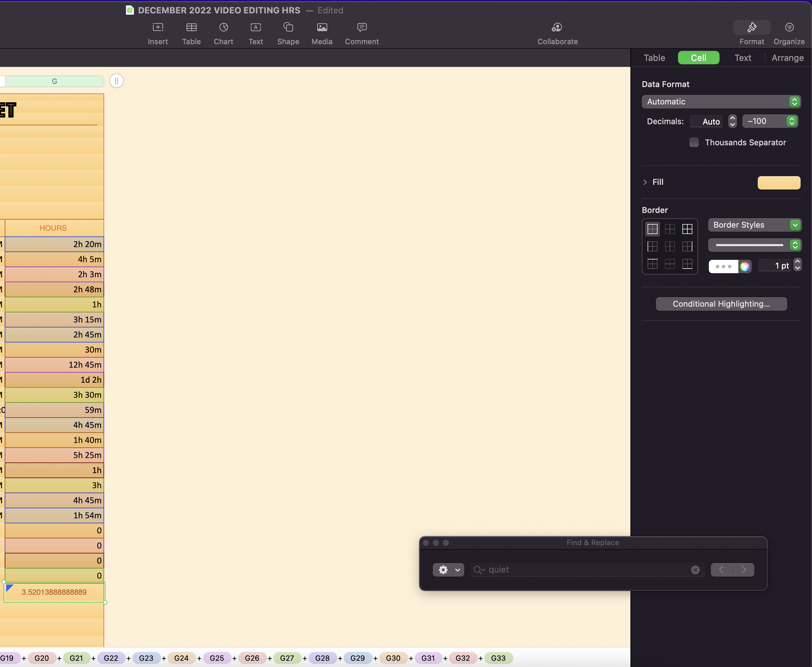Click the orange Fill color swatch
The height and width of the screenshot is (667, 812).
point(779,182)
